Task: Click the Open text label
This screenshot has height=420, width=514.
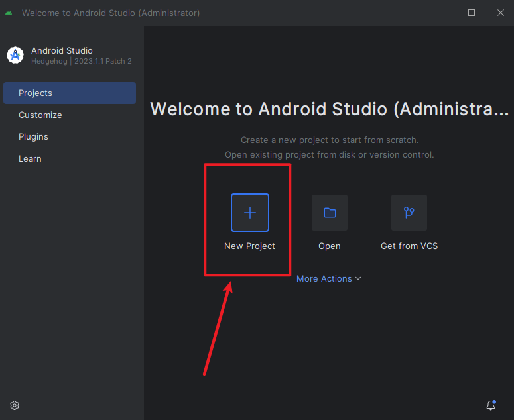Action: pos(330,246)
